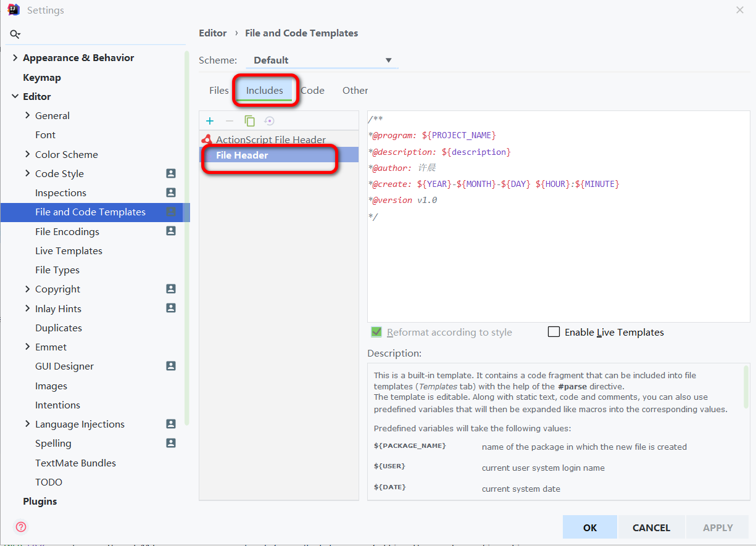Screen dimensions: 756x546
Task: Expand the Inlay Hints node
Action: point(27,308)
